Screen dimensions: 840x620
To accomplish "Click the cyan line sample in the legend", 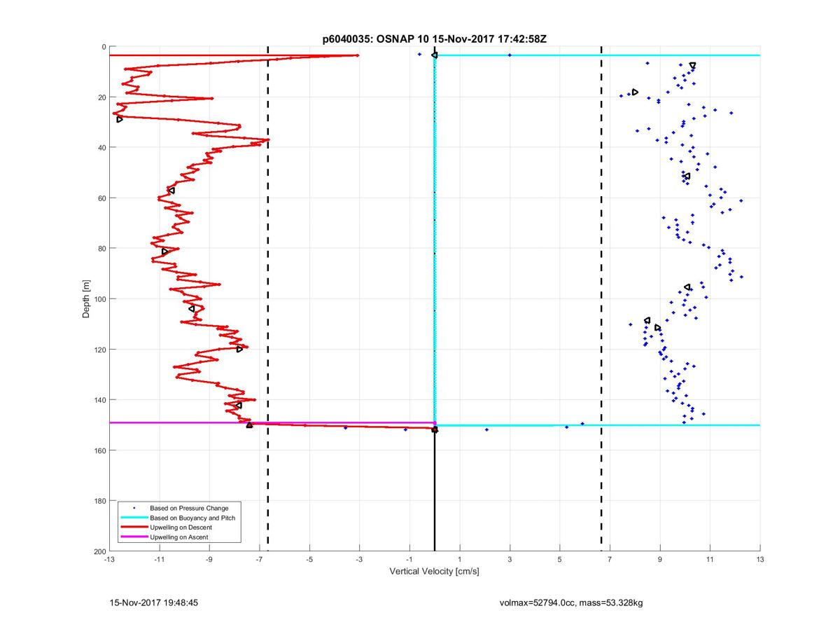I will coord(134,518).
